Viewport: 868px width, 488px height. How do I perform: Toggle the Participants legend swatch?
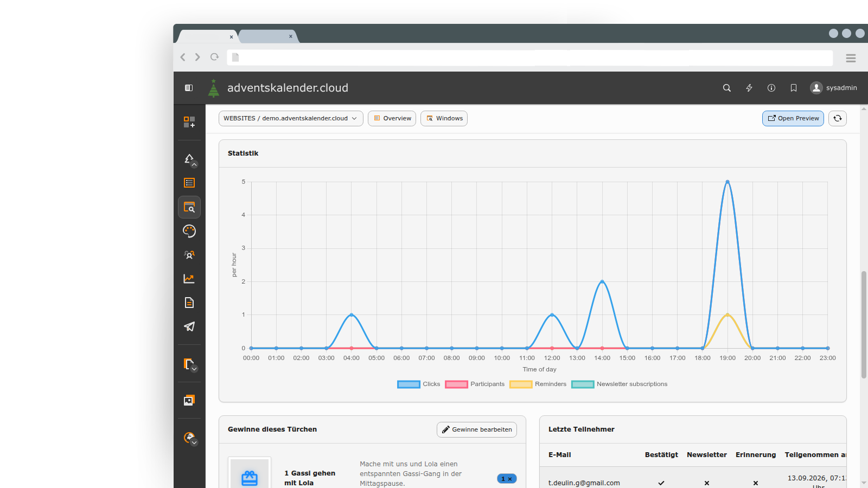coord(456,384)
